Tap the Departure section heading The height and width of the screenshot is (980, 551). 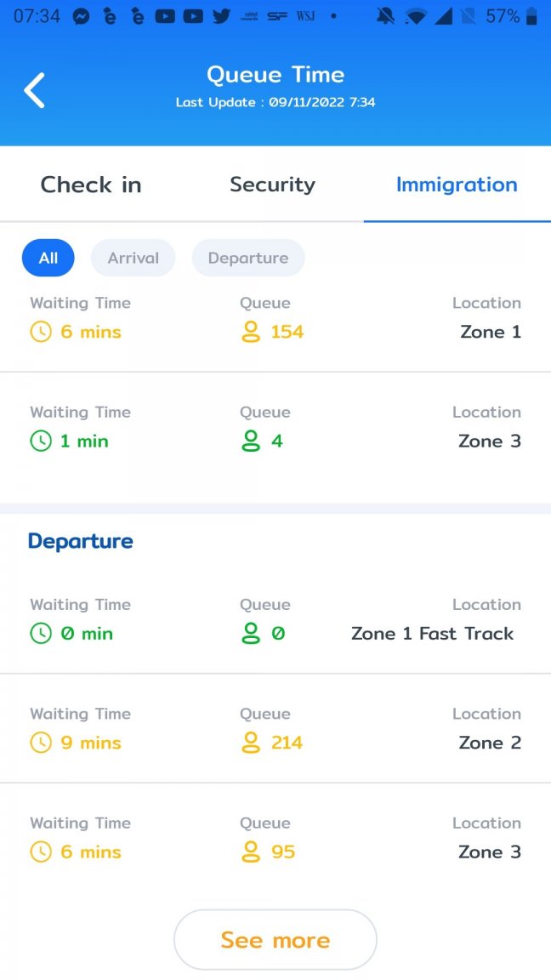coord(81,541)
